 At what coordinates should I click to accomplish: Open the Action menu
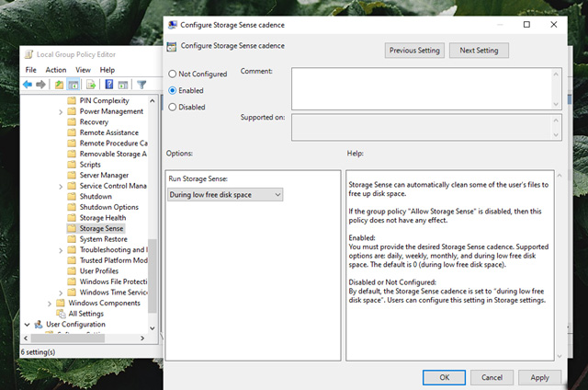56,70
